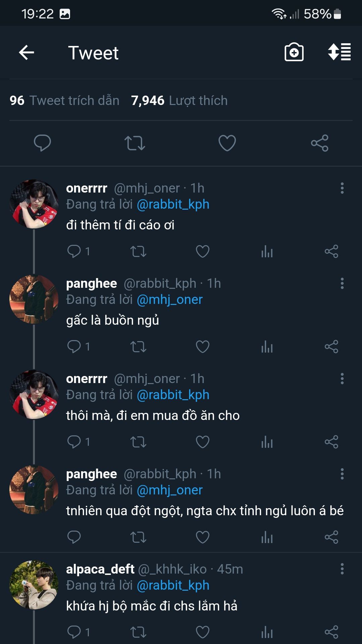Open more options on "gấc là buồn ngủ" reply
The width and height of the screenshot is (362, 644).
[342, 283]
